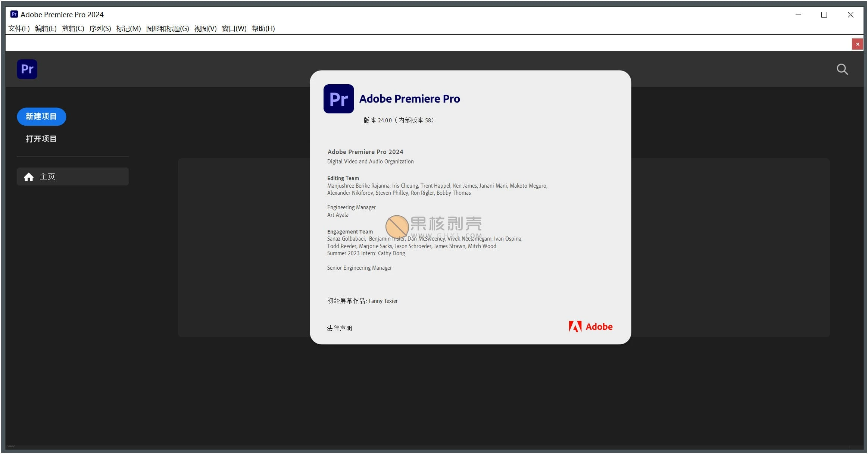Click the Premiere Pro logo in the sidebar
This screenshot has width=868, height=454.
pos(27,69)
